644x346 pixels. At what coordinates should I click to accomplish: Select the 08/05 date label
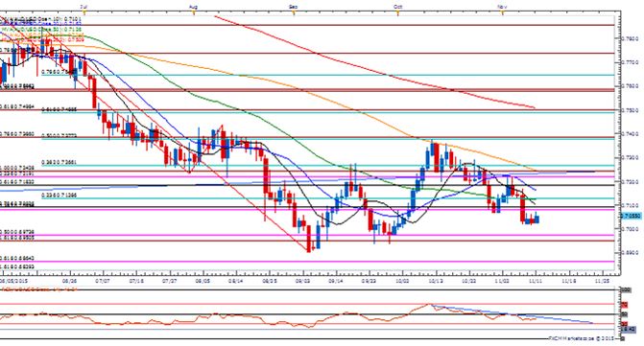[203, 281]
